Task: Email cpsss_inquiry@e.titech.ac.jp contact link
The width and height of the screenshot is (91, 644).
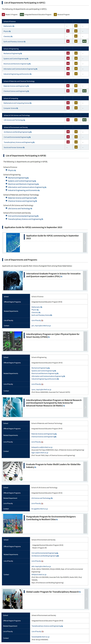Action: point(41,389)
